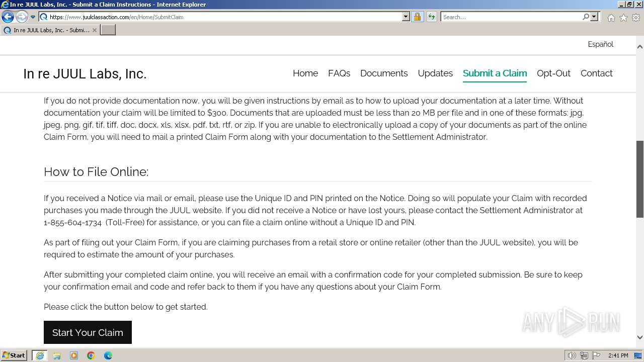Switch language to Español

(600, 44)
